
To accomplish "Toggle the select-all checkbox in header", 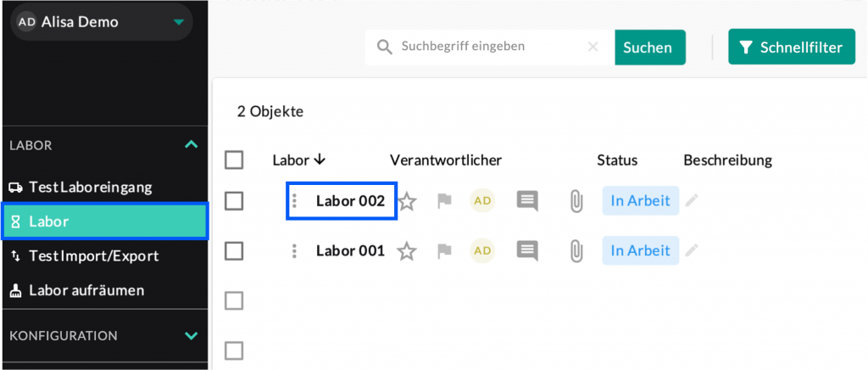I will 234,160.
